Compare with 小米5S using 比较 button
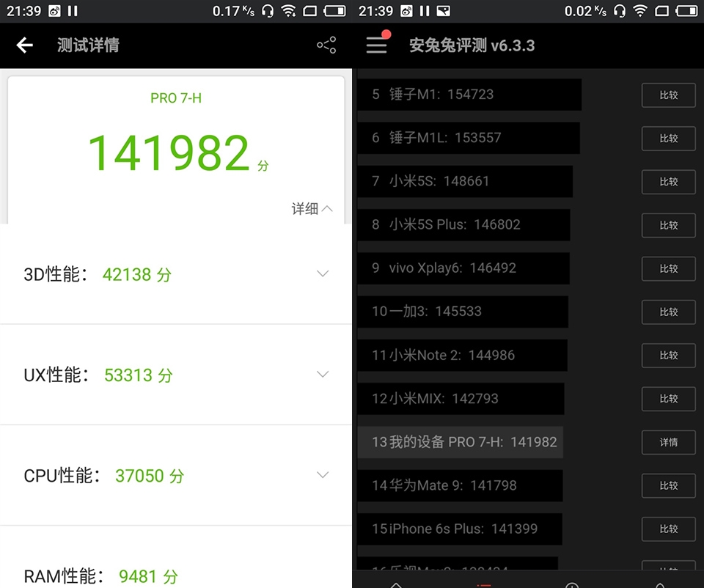Screen dimensions: 704x588 coord(669,182)
